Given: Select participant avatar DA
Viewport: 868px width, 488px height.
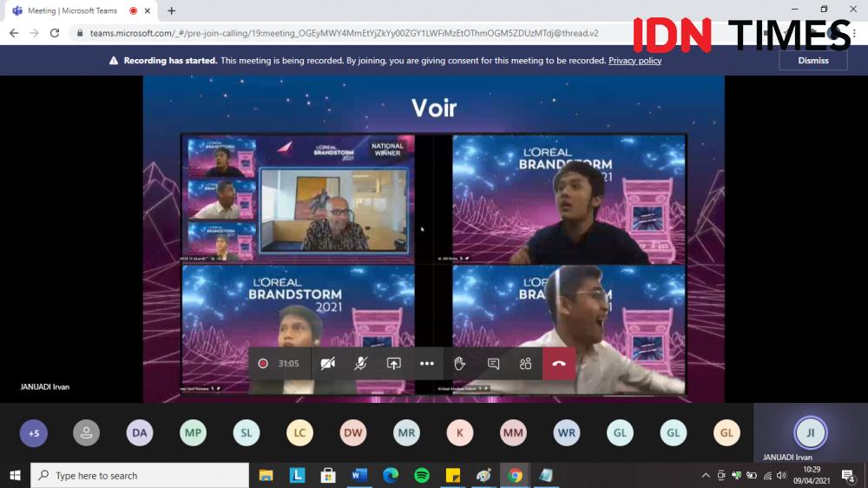Looking at the screenshot, I should 140,432.
